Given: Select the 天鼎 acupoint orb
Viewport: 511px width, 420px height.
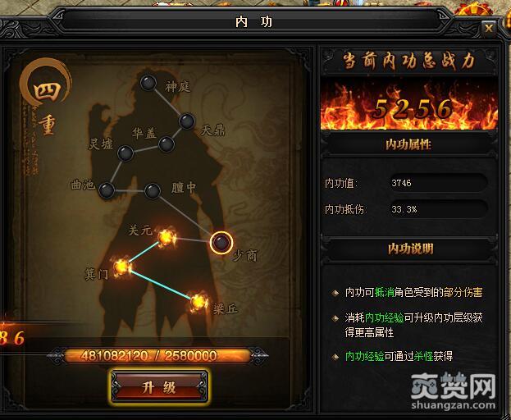Looking at the screenshot, I should [x=187, y=121].
